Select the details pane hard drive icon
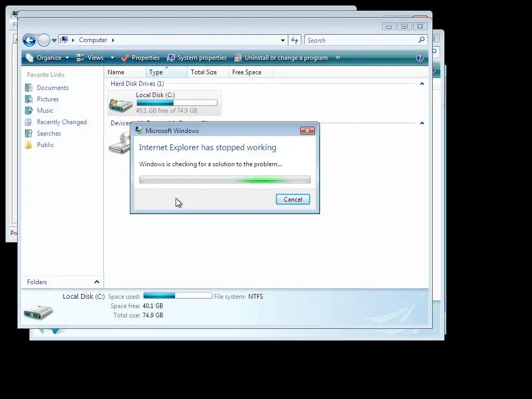Screen dimensions: 532x399 38,312
